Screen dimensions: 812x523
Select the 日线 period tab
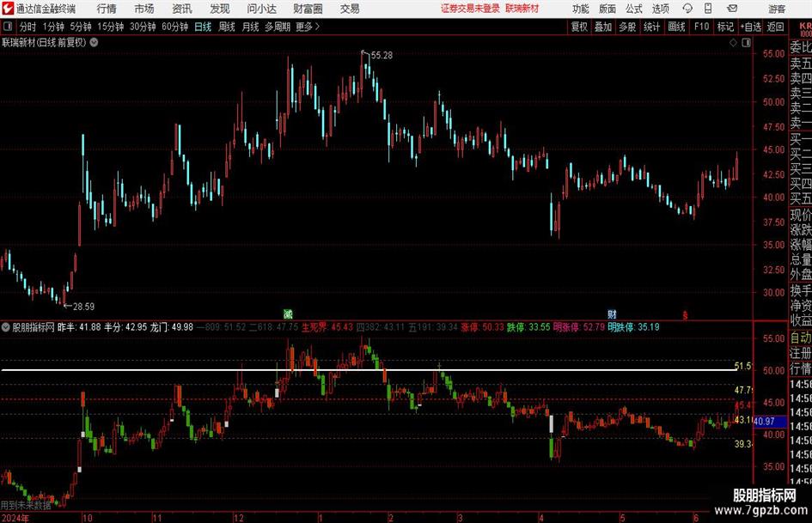coord(203,27)
